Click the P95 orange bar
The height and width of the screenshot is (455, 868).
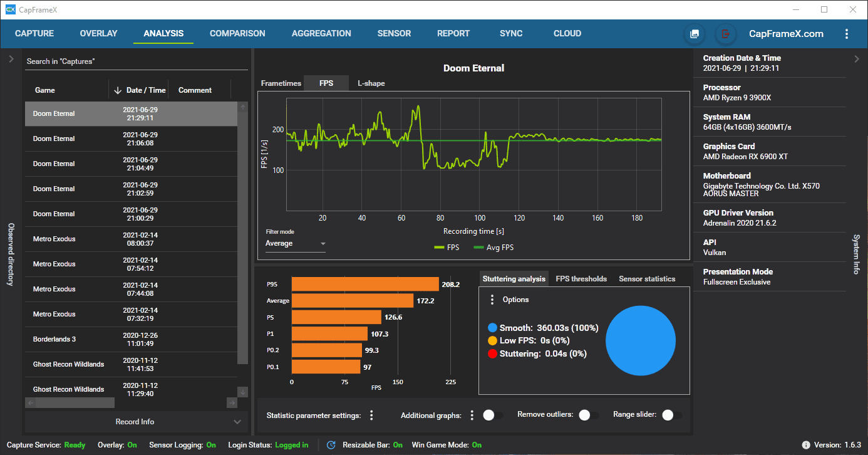click(365, 285)
